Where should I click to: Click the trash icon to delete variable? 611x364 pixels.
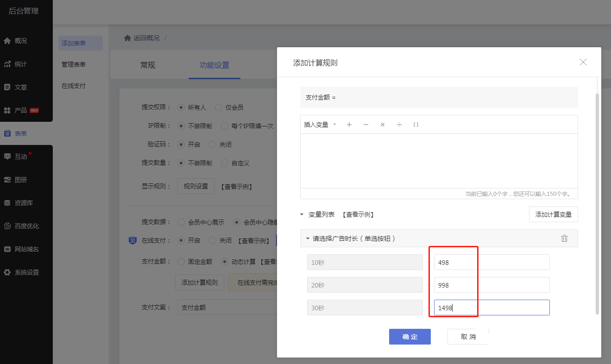[x=564, y=238]
